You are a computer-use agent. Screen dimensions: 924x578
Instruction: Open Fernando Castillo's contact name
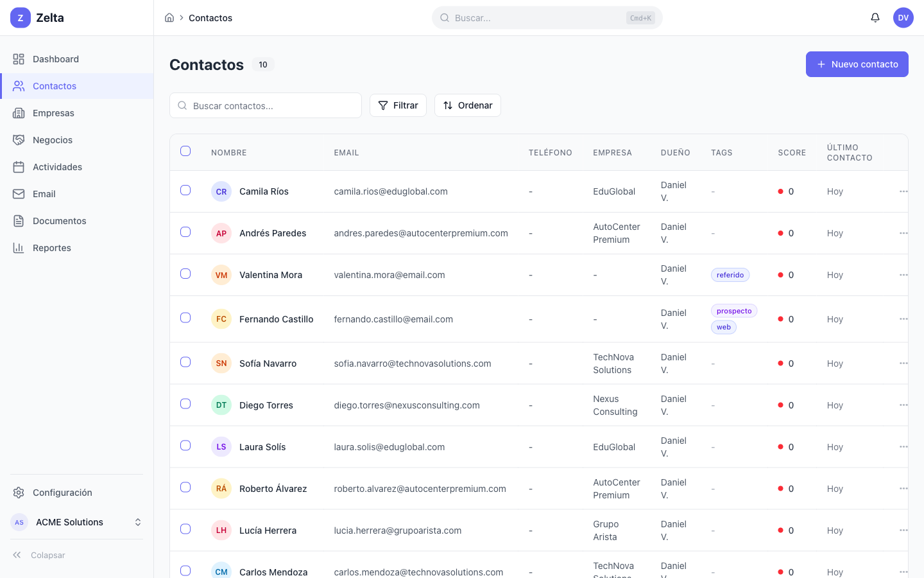276,319
